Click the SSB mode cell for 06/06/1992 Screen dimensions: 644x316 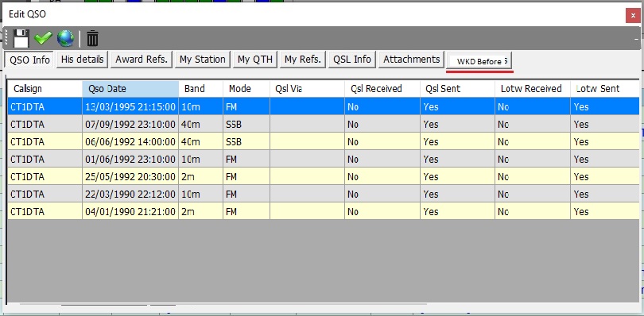[246, 141]
